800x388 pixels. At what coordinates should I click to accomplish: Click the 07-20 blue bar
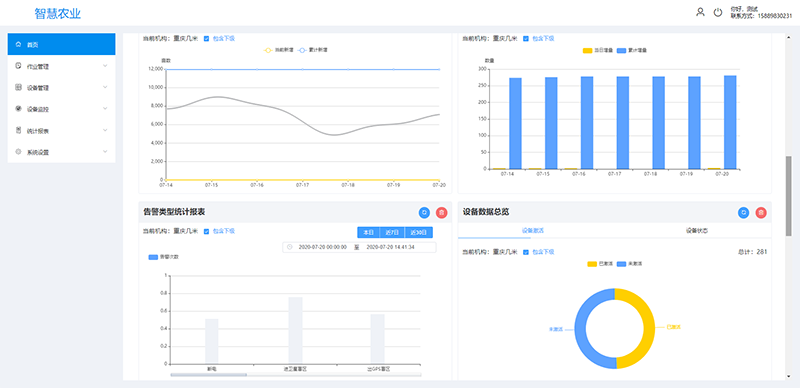[x=730, y=122]
